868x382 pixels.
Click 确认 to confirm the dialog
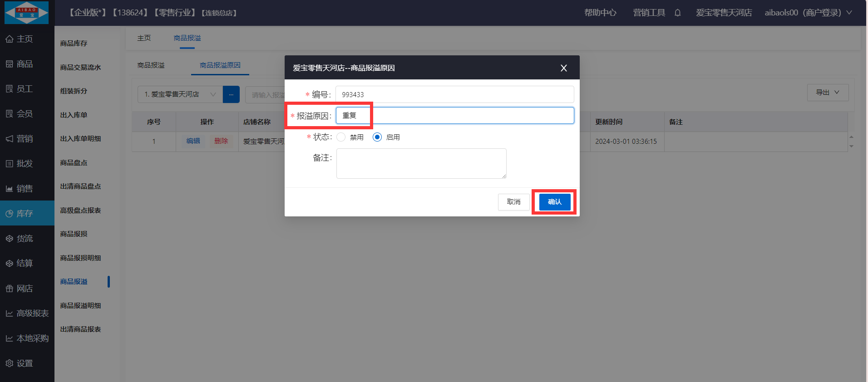click(555, 202)
